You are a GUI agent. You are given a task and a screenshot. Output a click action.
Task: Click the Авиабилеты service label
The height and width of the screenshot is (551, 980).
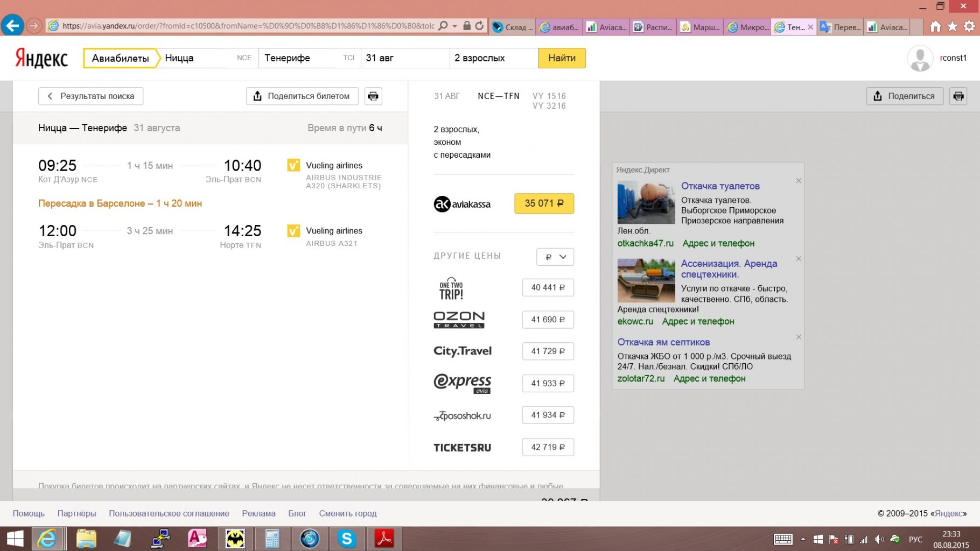(x=121, y=58)
